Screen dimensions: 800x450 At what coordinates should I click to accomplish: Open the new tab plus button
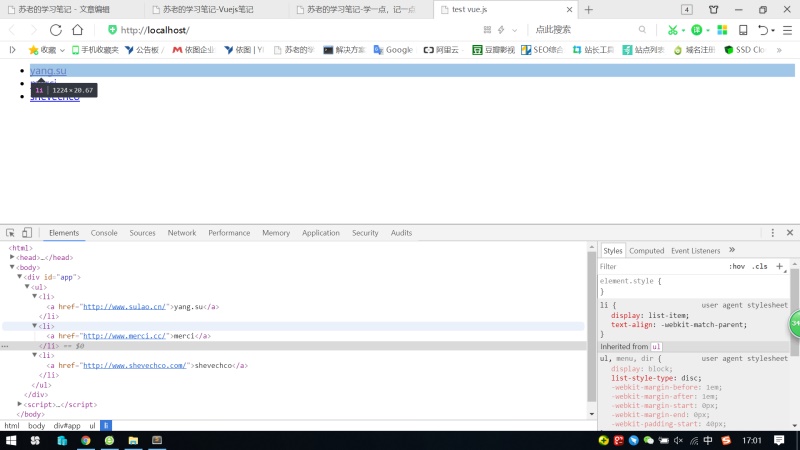click(589, 10)
